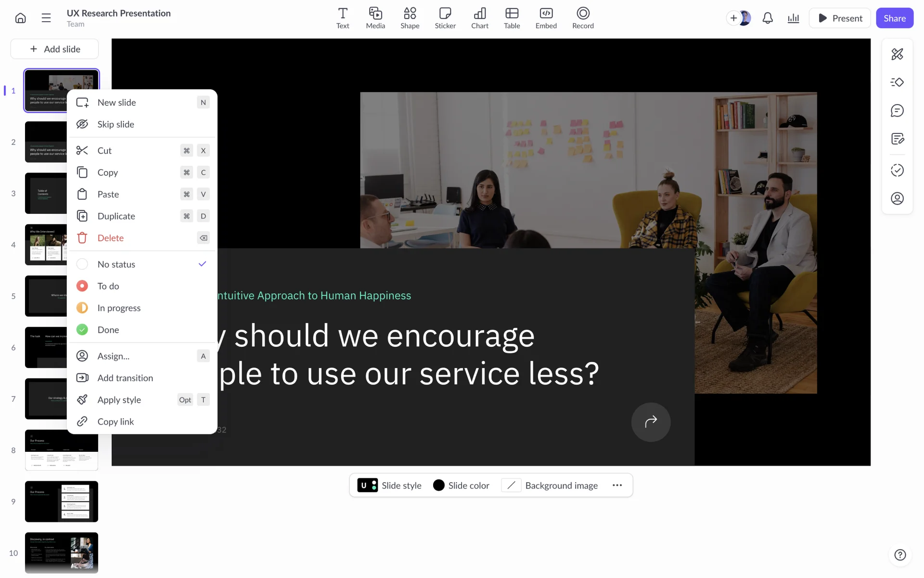Open the Shape tool in toolbar
The height and width of the screenshot is (578, 924).
410,18
